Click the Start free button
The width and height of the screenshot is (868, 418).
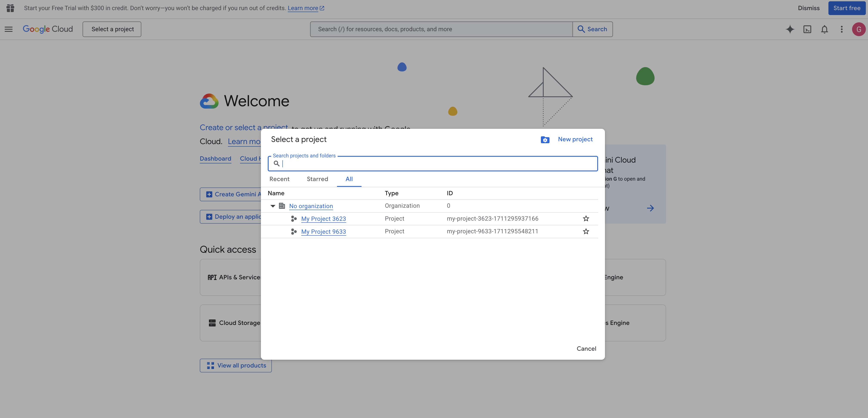pos(846,8)
